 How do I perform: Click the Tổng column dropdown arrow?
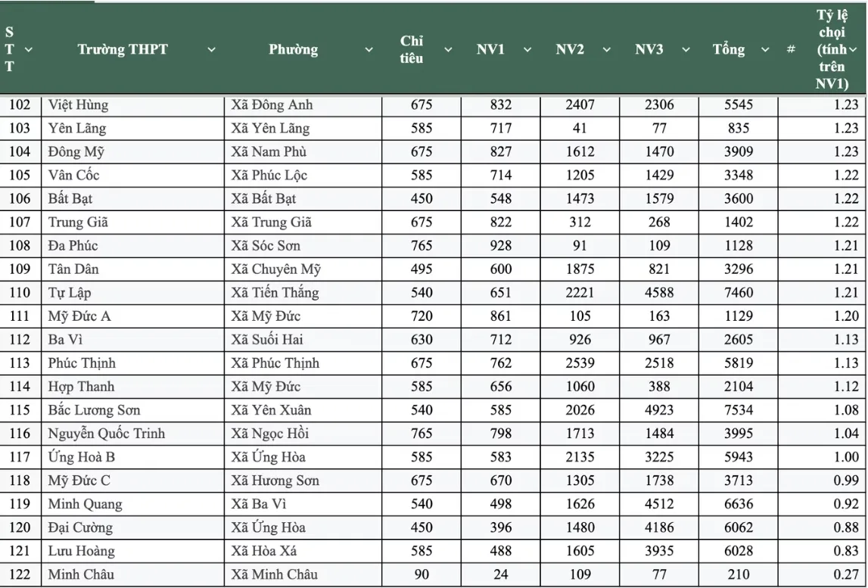[x=765, y=50]
